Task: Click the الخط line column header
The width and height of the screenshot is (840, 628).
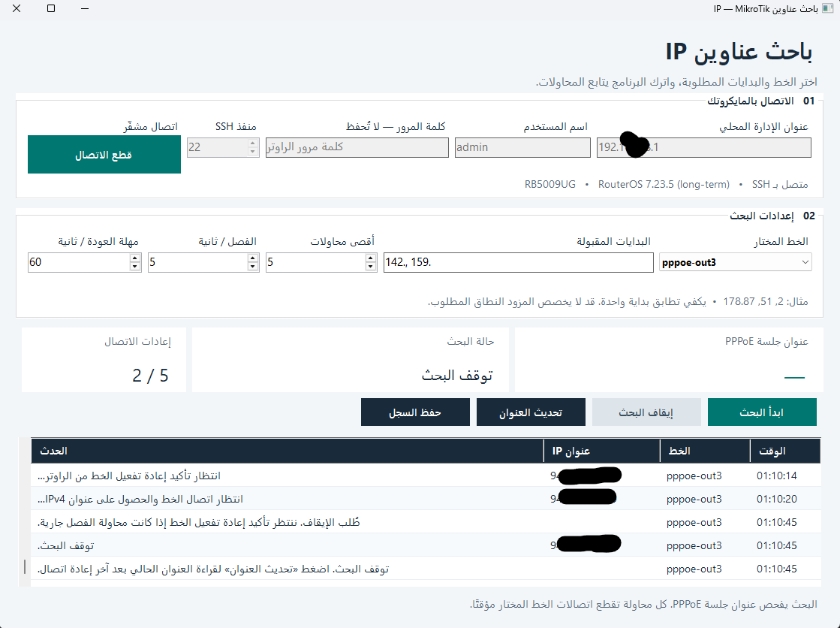Action: click(704, 451)
